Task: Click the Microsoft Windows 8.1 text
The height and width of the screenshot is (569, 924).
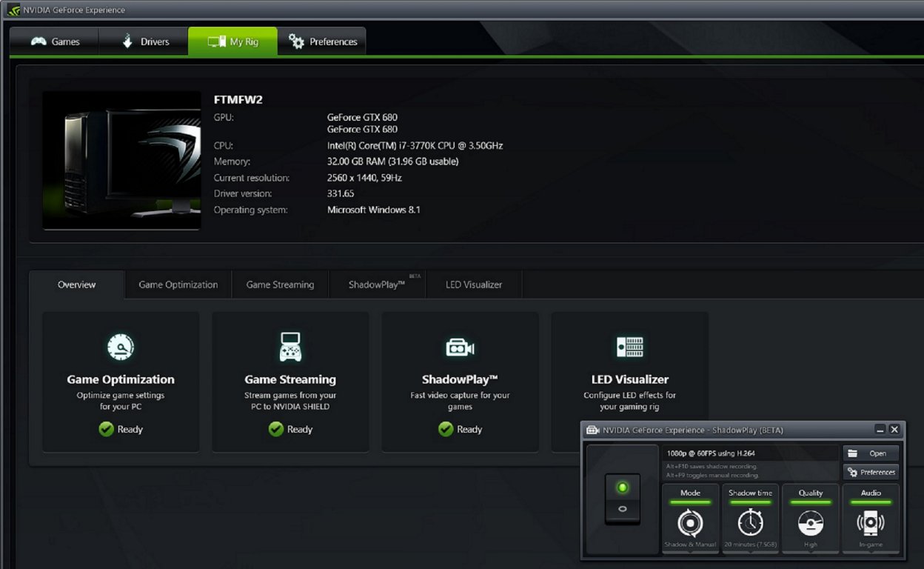Action: (x=374, y=210)
